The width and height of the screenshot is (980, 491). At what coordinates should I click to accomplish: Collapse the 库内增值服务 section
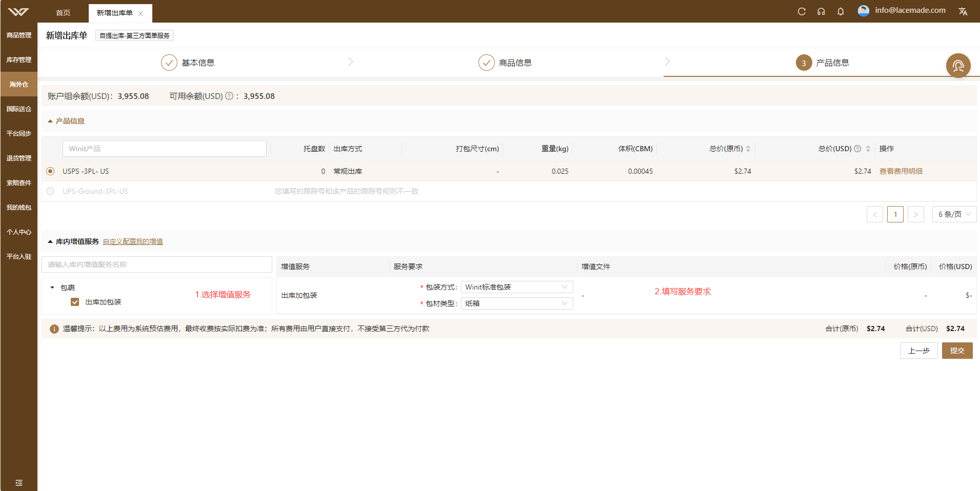click(x=50, y=241)
